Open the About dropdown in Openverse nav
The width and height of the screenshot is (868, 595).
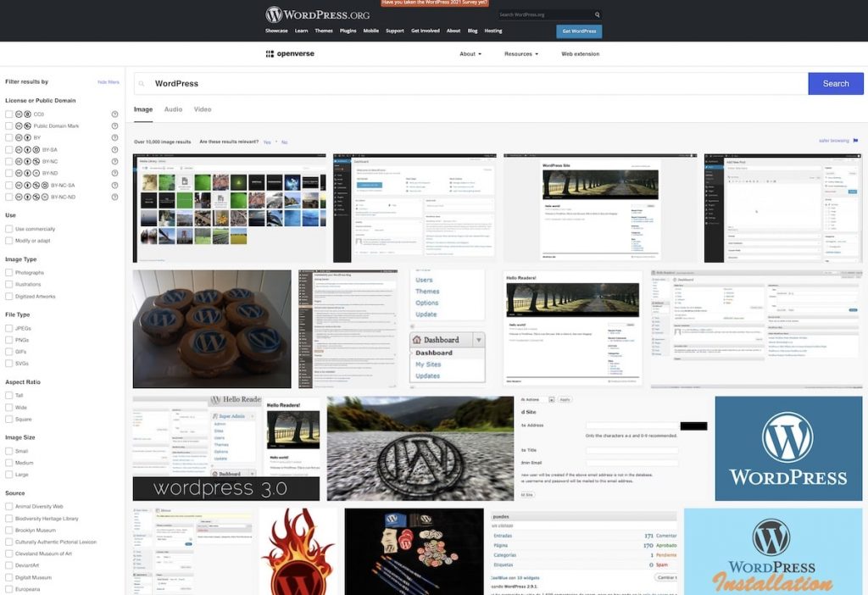click(470, 54)
